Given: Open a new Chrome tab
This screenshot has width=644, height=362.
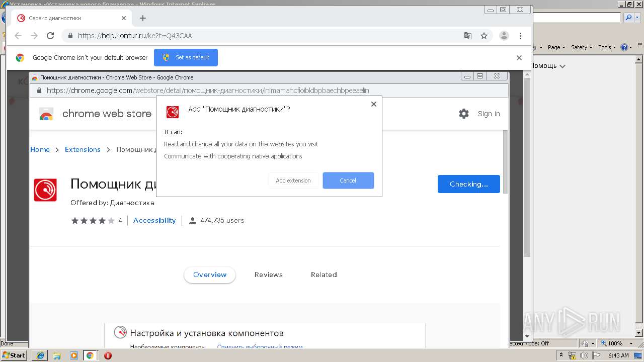Looking at the screenshot, I should [x=143, y=18].
